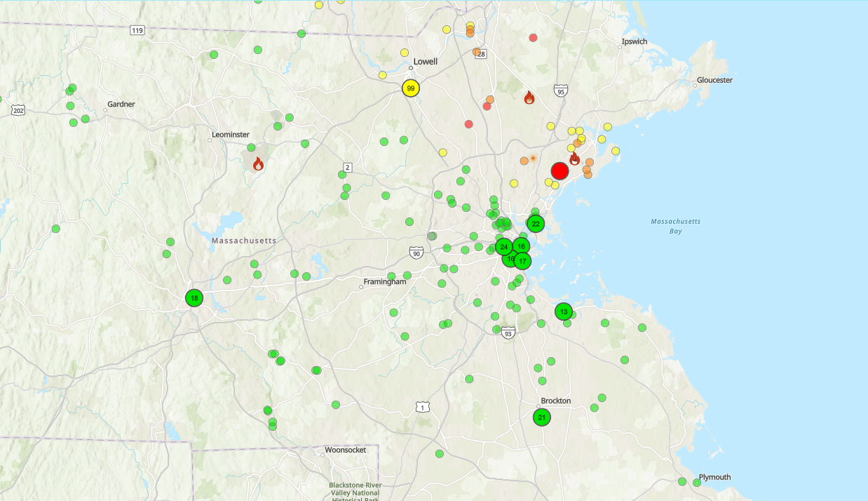Click the Gloucester place label
Viewport: 868px width, 501px height.
click(x=714, y=80)
